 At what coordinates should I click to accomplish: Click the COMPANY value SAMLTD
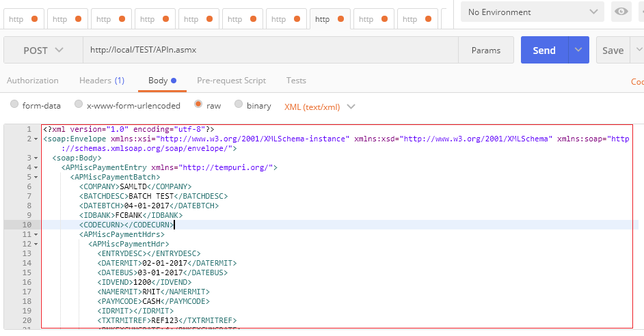pos(133,186)
